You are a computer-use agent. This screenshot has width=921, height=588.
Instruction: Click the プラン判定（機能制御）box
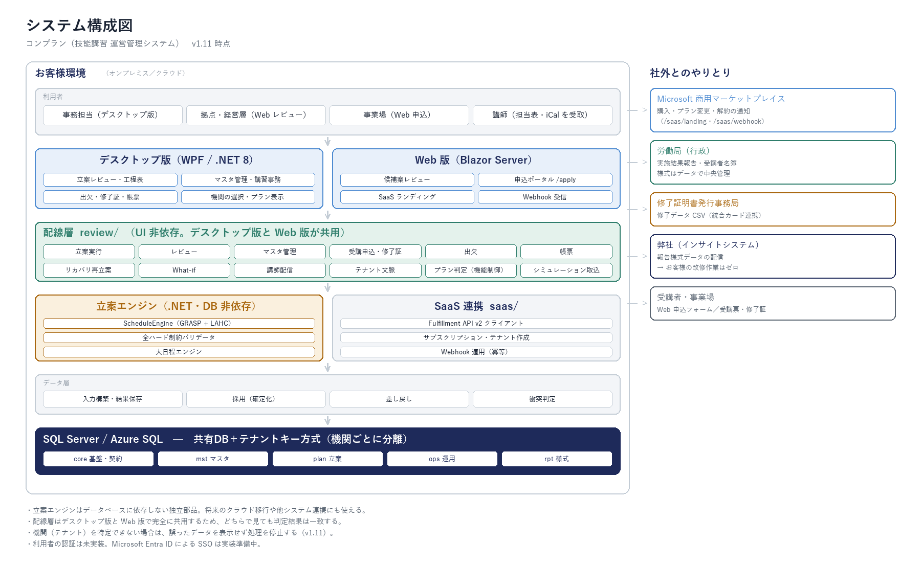tap(471, 270)
